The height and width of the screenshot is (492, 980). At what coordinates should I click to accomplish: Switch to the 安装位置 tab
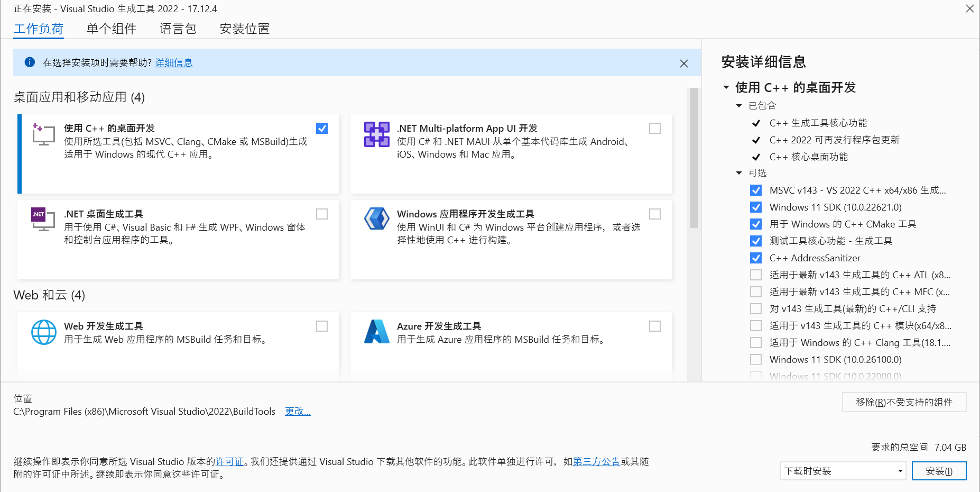click(245, 29)
